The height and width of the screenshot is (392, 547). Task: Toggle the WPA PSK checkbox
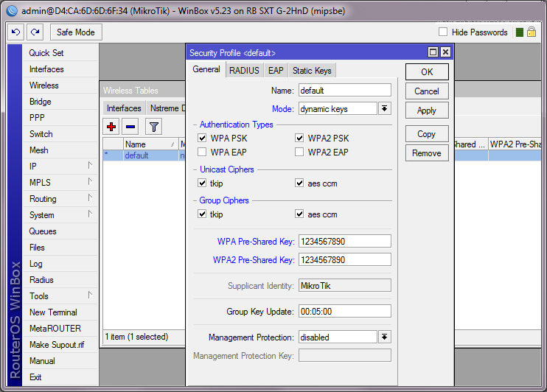pos(203,139)
